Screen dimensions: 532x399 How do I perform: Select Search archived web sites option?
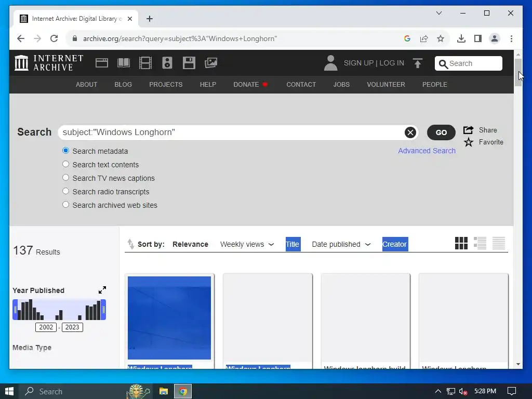click(66, 205)
